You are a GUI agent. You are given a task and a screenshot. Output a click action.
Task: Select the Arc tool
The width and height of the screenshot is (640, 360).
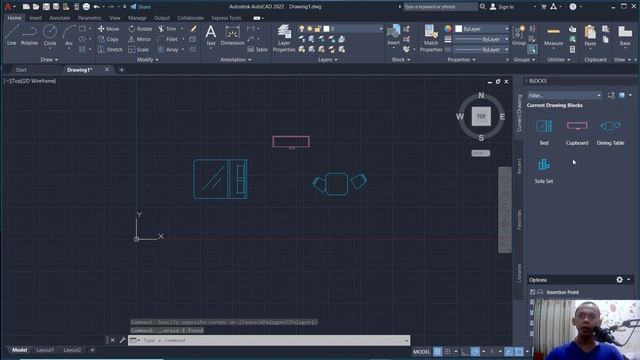[x=69, y=35]
